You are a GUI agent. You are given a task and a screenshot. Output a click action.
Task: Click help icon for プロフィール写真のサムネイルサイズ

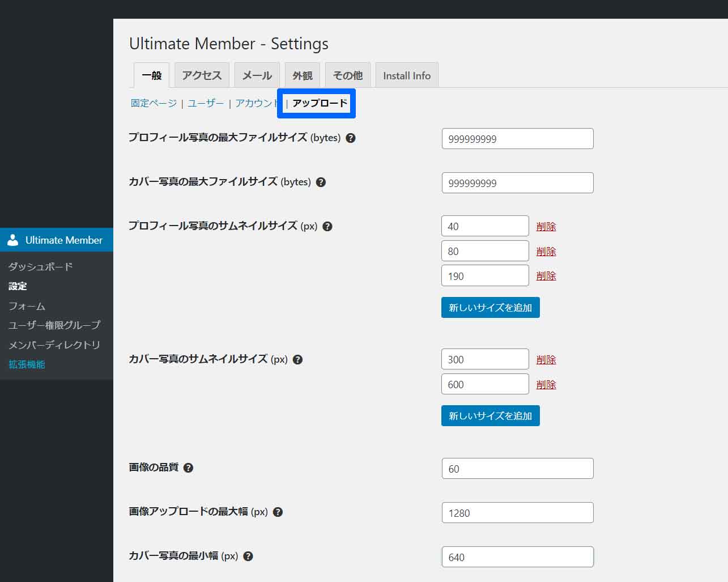tap(327, 226)
